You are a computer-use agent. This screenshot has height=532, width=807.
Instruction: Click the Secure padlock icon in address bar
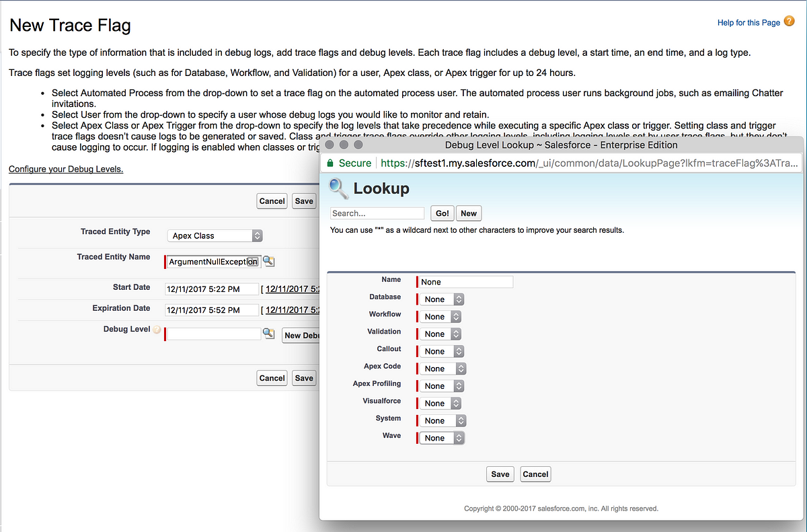(330, 163)
